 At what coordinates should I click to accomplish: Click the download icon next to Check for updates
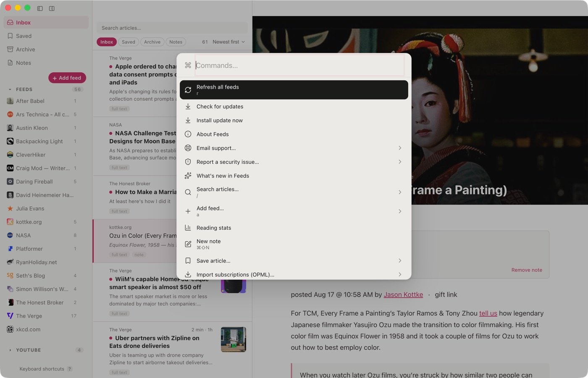188,107
